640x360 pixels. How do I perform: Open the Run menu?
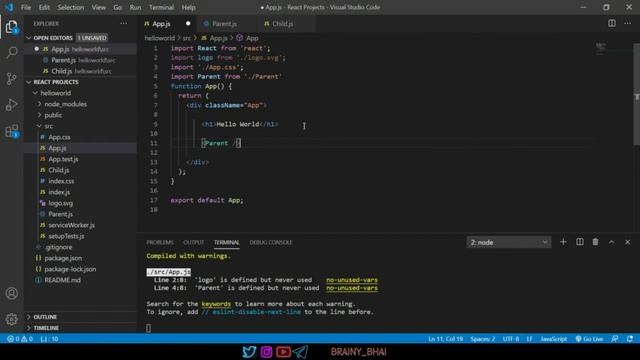coord(135,7)
